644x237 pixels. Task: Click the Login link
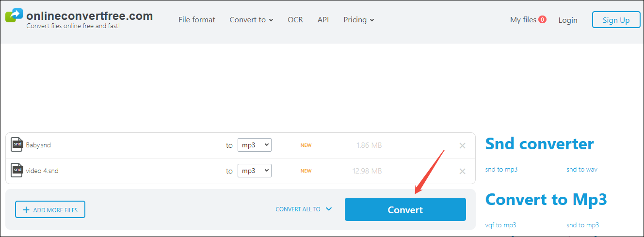pyautogui.click(x=568, y=20)
